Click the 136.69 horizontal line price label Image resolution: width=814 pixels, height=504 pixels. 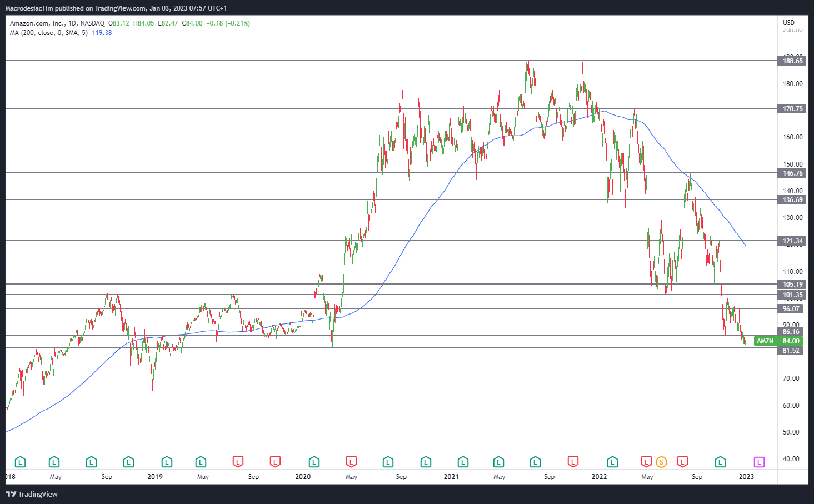coord(792,200)
